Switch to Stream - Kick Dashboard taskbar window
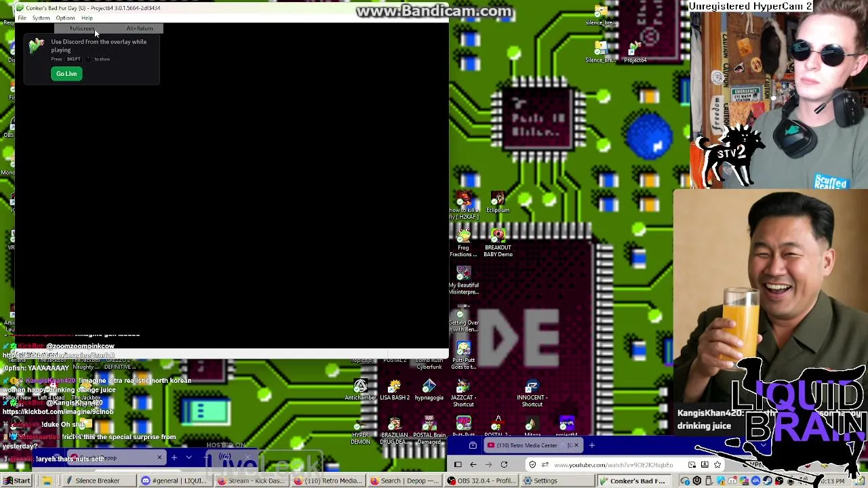 click(x=251, y=481)
